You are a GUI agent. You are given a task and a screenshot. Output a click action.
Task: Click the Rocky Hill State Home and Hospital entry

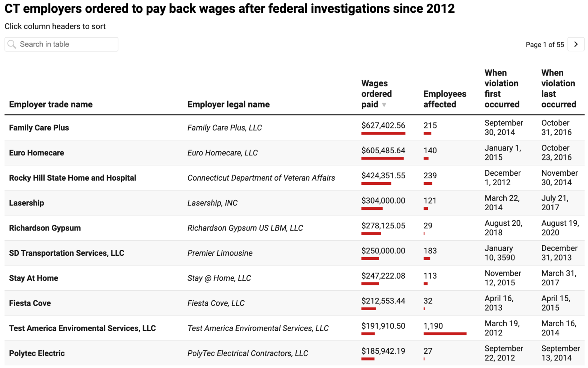72,178
